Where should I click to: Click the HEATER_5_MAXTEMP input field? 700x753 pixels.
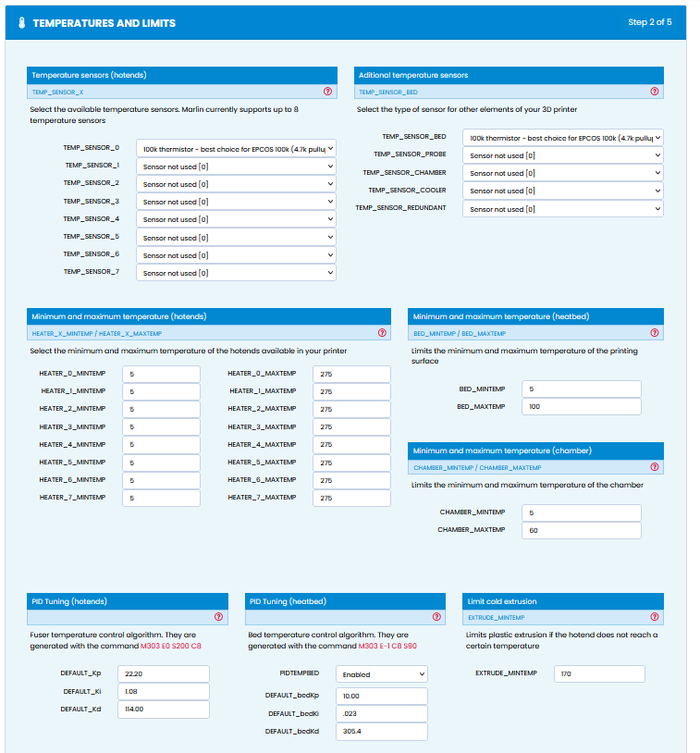352,463
